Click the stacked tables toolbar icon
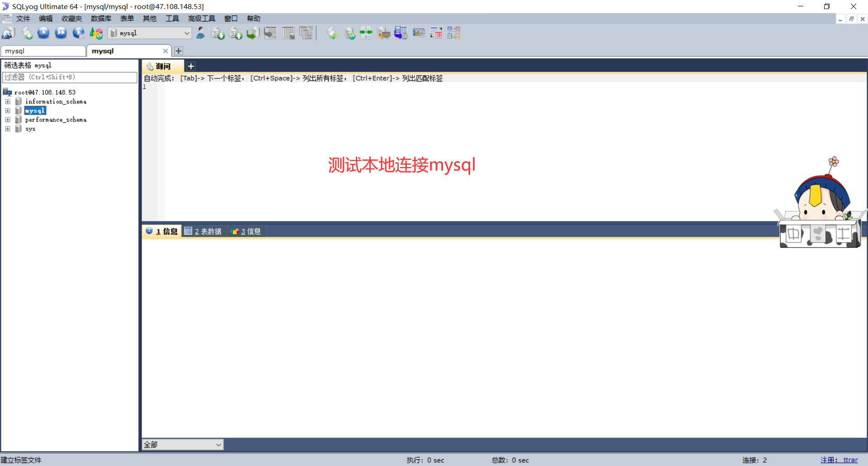Image resolution: width=868 pixels, height=466 pixels. (306, 33)
